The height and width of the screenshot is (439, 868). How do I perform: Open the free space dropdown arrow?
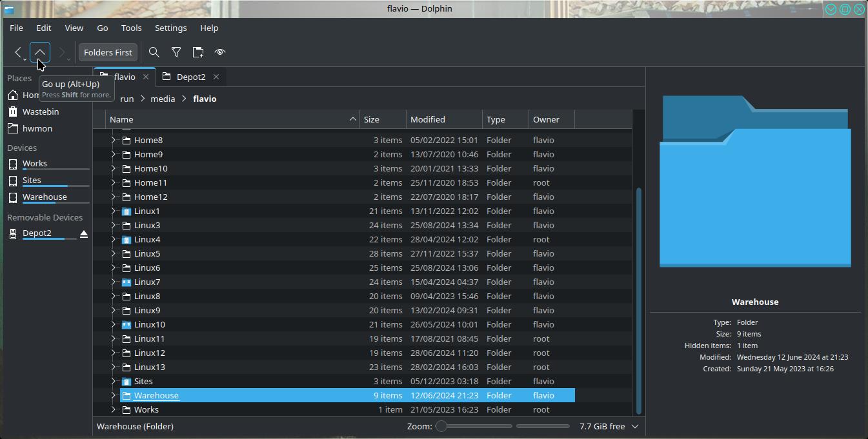click(x=635, y=426)
